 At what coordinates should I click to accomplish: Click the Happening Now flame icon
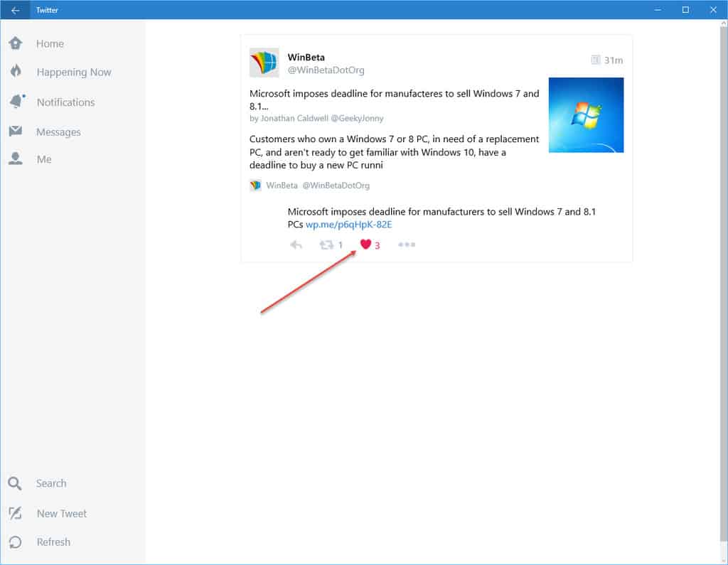pyautogui.click(x=16, y=72)
